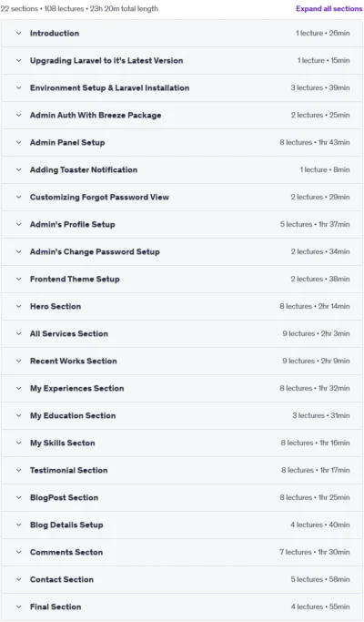The image size is (364, 622).
Task: Expand Upgrading Laravel section chevron
Action: click(18, 61)
